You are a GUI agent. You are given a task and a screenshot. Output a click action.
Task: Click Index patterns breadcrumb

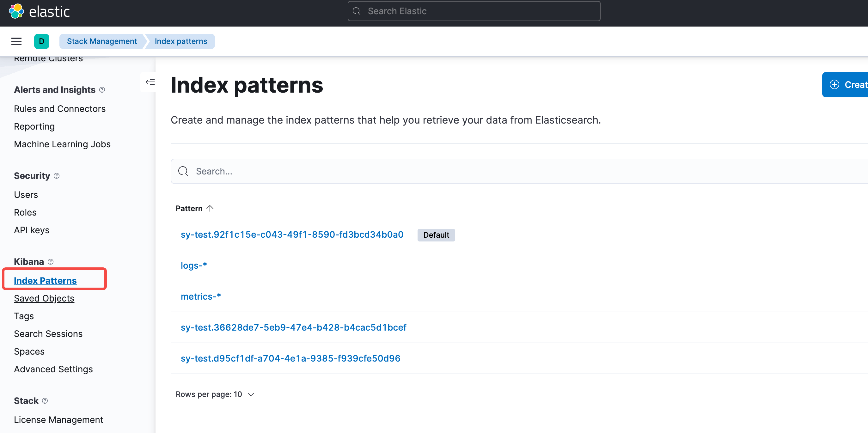click(180, 41)
